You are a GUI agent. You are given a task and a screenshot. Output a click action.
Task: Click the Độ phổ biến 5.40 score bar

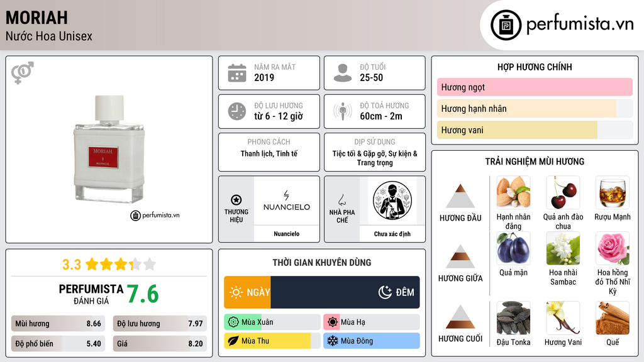[x=58, y=344]
